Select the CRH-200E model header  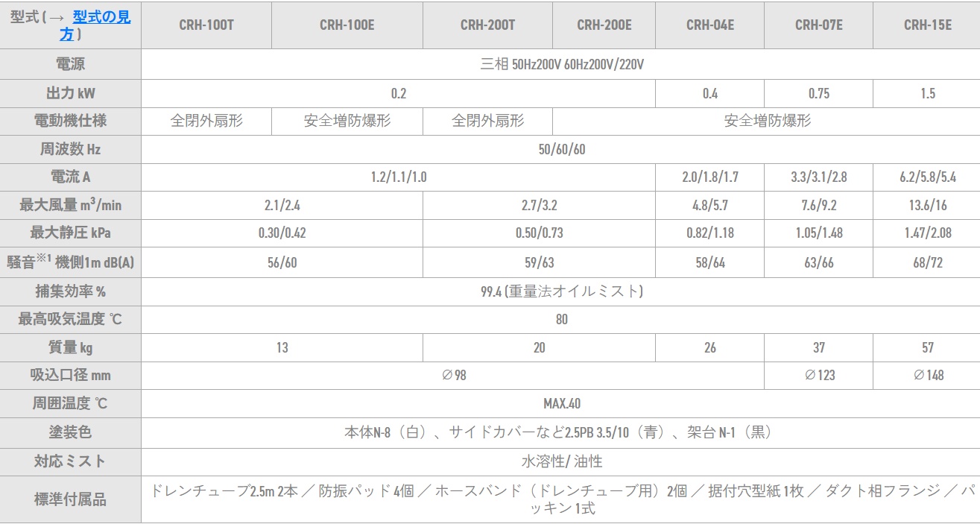coord(604,25)
